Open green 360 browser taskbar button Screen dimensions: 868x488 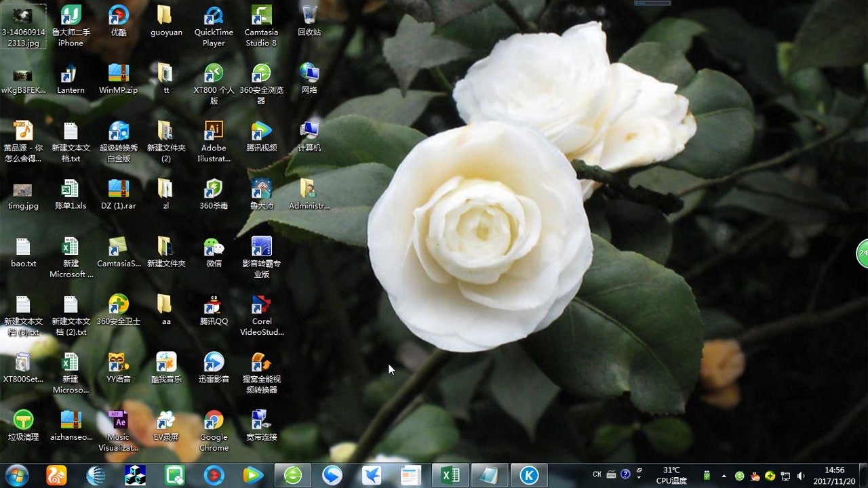(292, 475)
